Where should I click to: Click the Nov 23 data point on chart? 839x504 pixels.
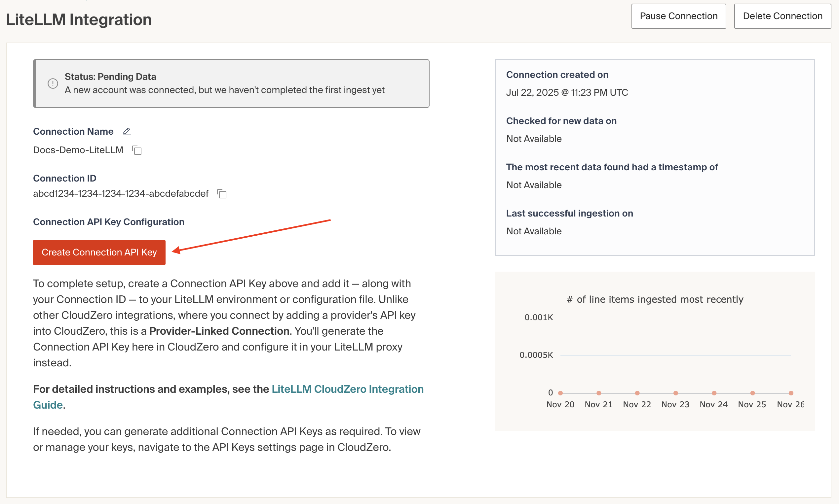tap(675, 393)
